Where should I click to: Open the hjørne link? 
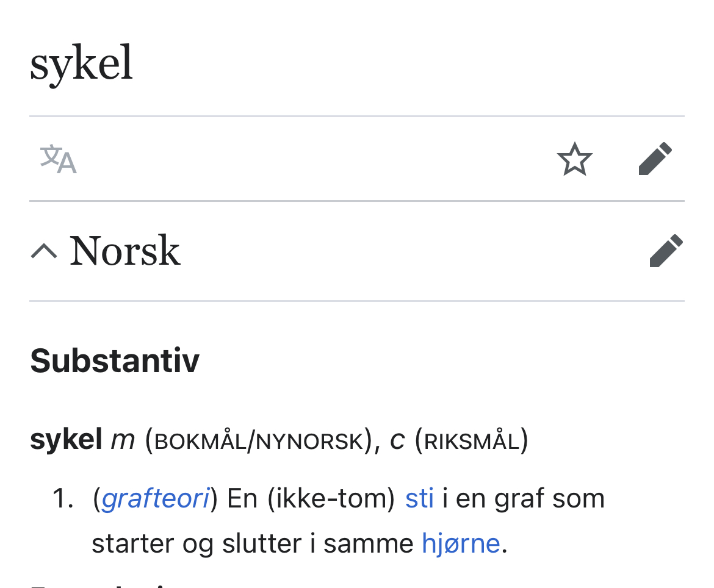(461, 543)
